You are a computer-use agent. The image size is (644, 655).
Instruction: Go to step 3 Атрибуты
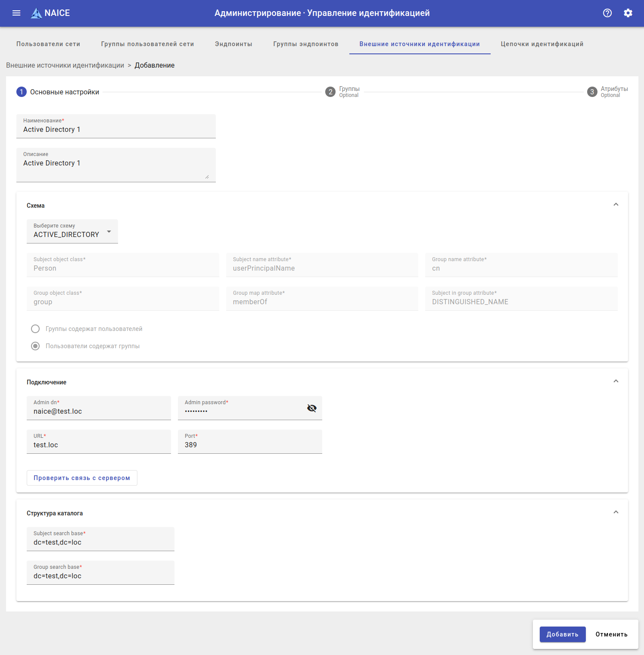pyautogui.click(x=592, y=92)
